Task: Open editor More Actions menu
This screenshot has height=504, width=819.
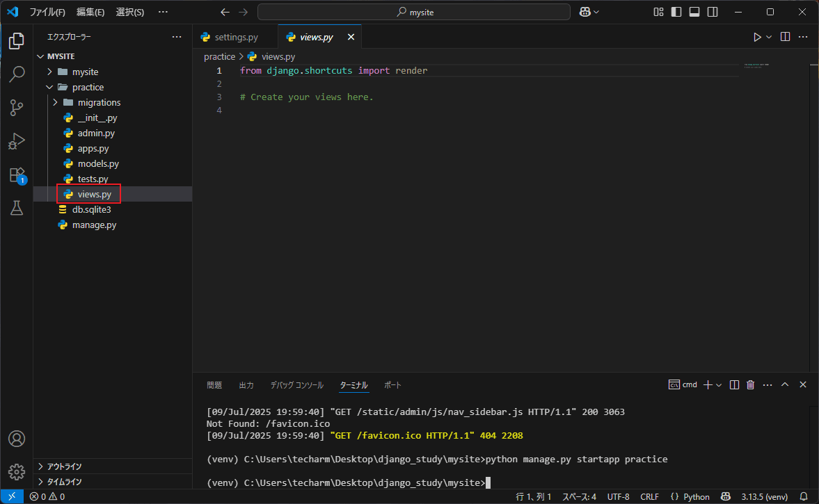Action: point(803,37)
